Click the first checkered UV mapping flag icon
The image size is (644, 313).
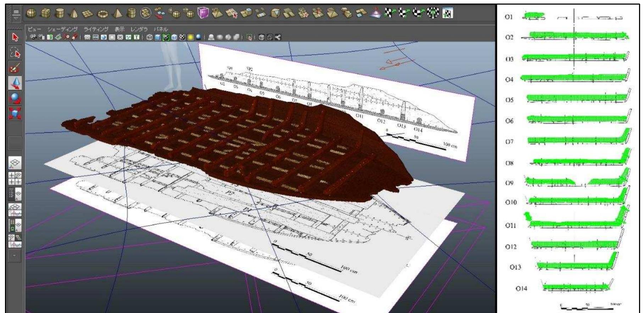(x=389, y=13)
